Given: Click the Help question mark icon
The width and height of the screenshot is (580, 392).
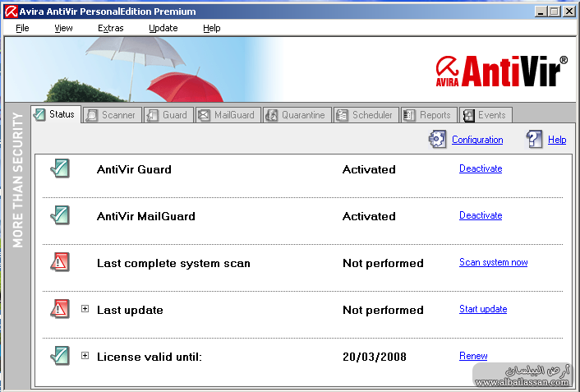Looking at the screenshot, I should coord(534,139).
